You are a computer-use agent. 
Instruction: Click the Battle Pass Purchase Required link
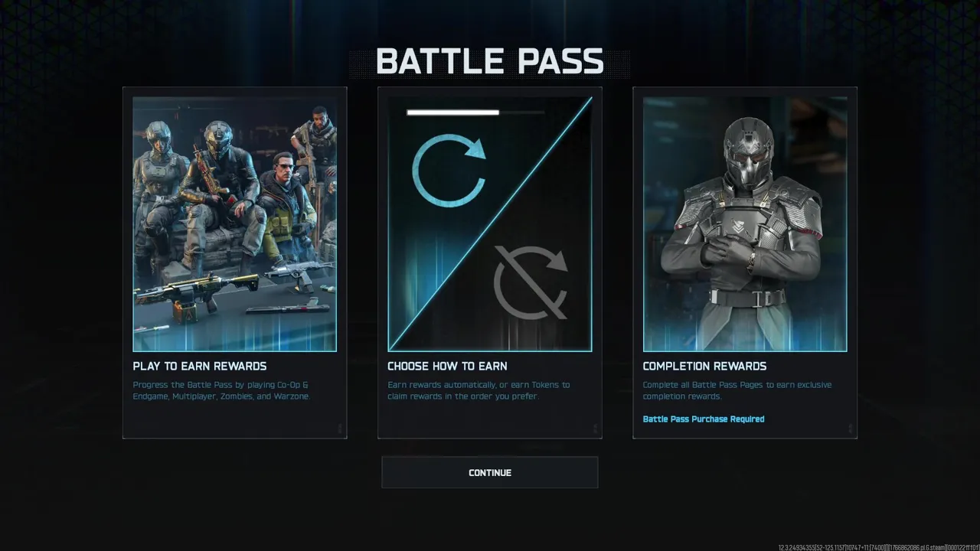(704, 419)
